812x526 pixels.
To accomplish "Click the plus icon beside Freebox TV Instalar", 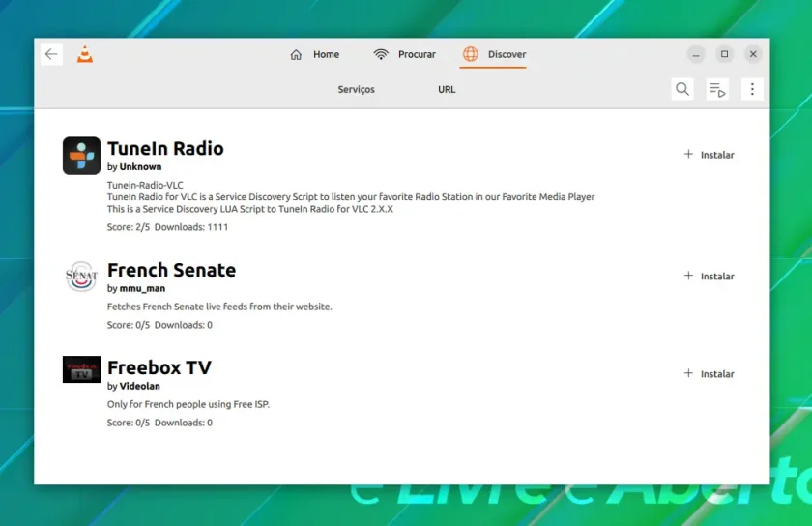I will (688, 373).
